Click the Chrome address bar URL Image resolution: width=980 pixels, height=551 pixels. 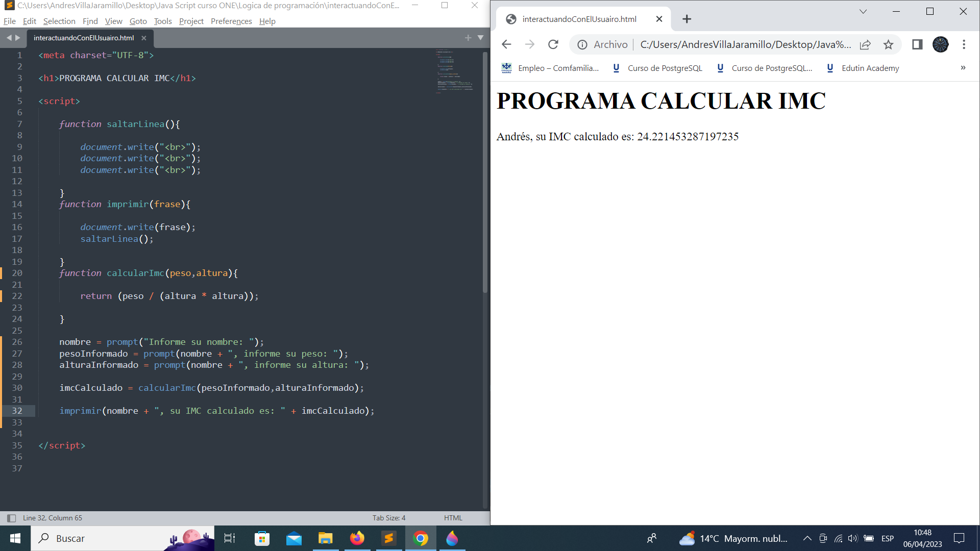(745, 44)
